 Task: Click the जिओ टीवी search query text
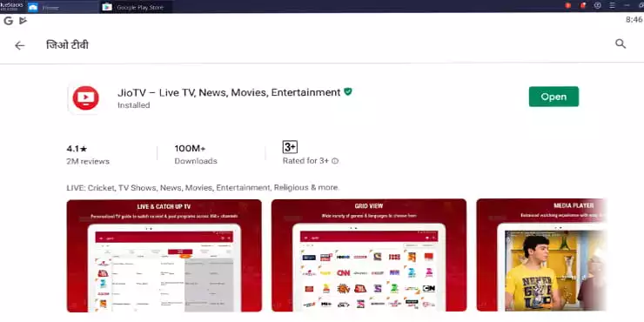[x=67, y=44]
